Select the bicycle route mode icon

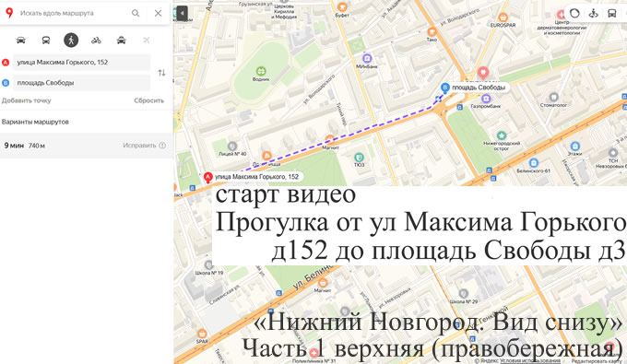(96, 40)
